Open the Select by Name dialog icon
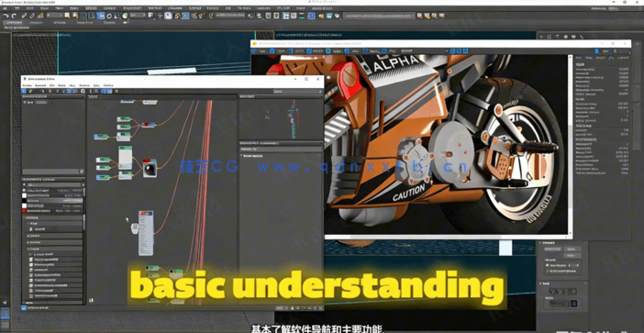644x333 pixels. click(x=75, y=16)
